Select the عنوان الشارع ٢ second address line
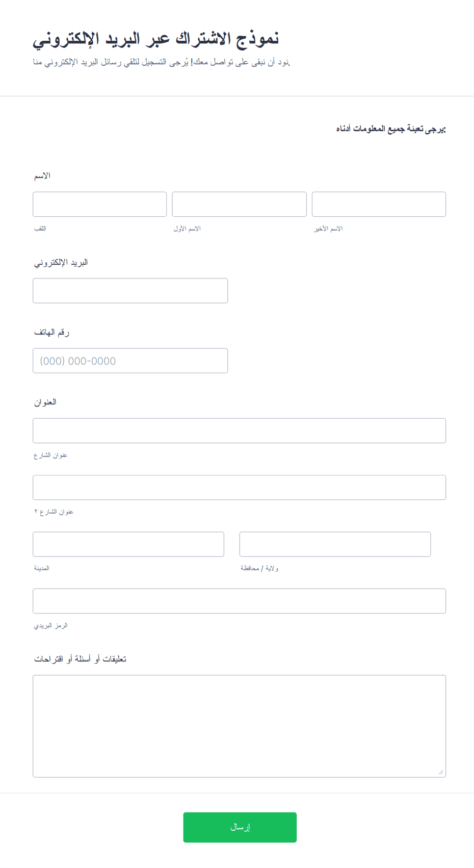The image size is (474, 868). point(240,488)
